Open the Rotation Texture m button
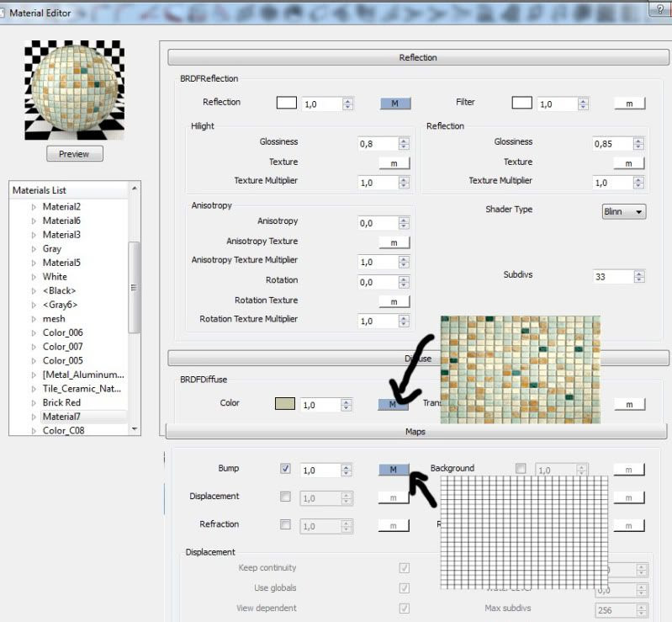This screenshot has height=622, width=672. coord(394,302)
